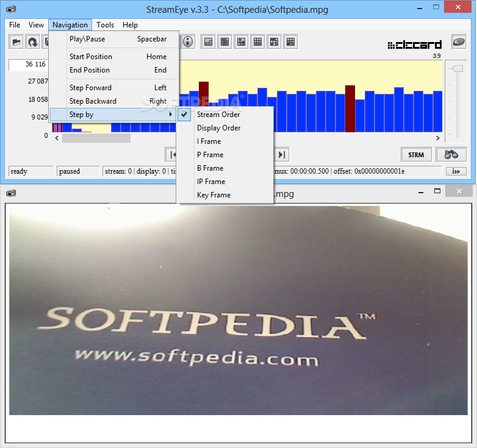Open the View menu
477x448 pixels.
(36, 25)
